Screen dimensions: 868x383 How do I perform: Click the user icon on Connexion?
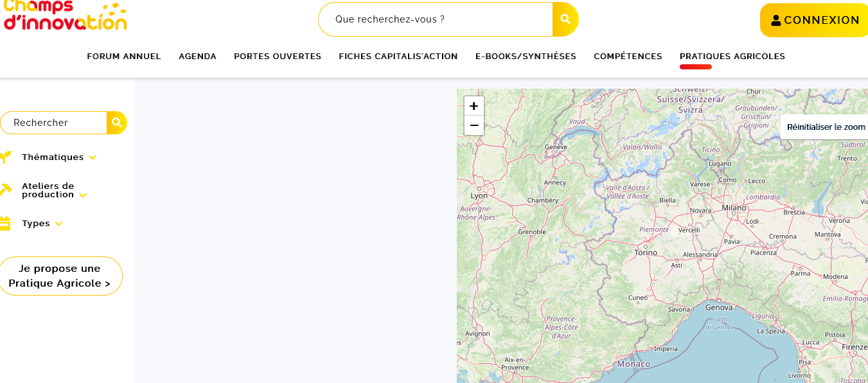pos(776,20)
